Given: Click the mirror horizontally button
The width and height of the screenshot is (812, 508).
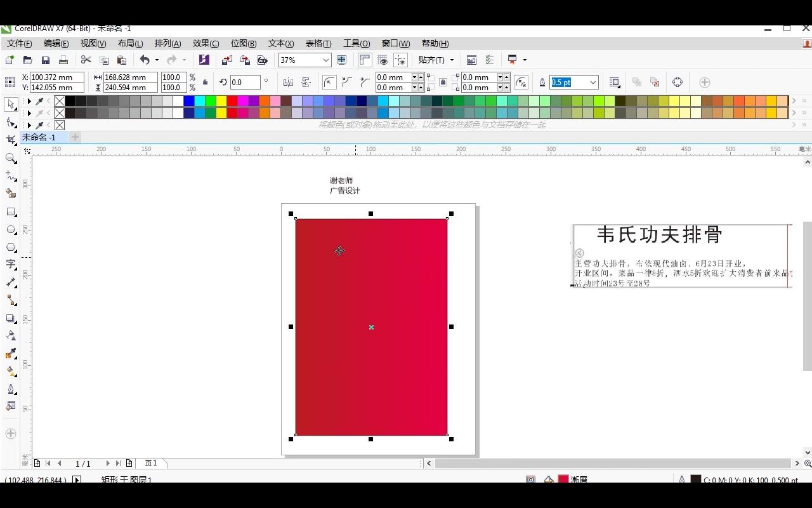Looking at the screenshot, I should (287, 82).
